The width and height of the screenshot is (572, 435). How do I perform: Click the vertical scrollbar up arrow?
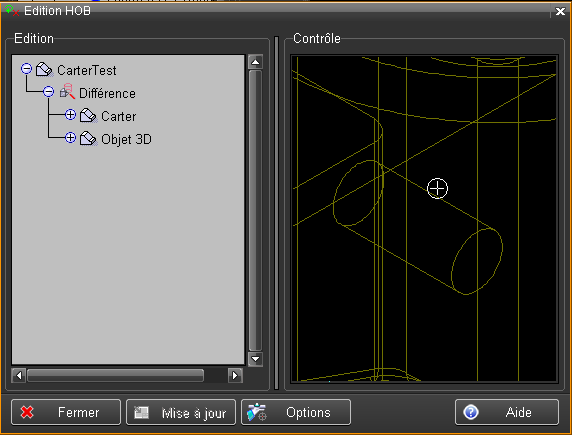coord(255,62)
